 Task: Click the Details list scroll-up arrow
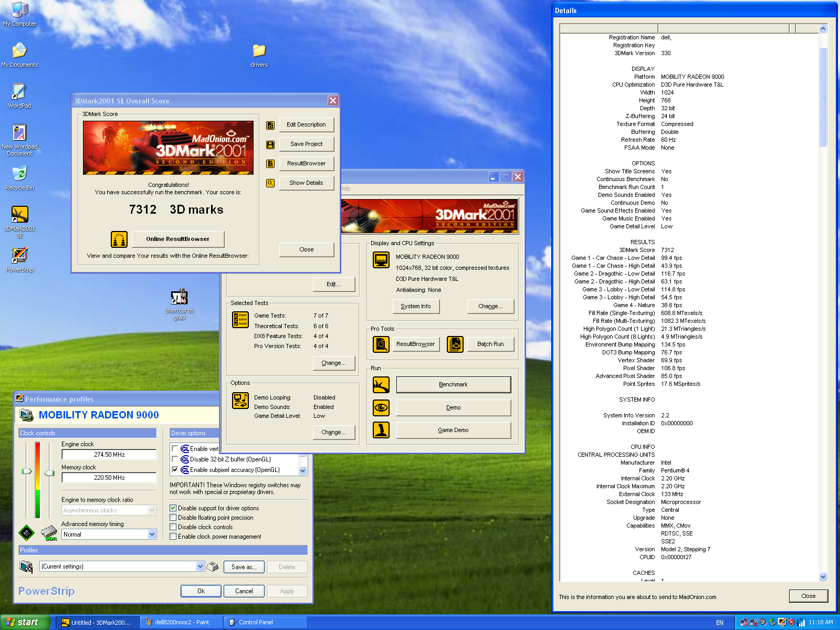click(823, 29)
